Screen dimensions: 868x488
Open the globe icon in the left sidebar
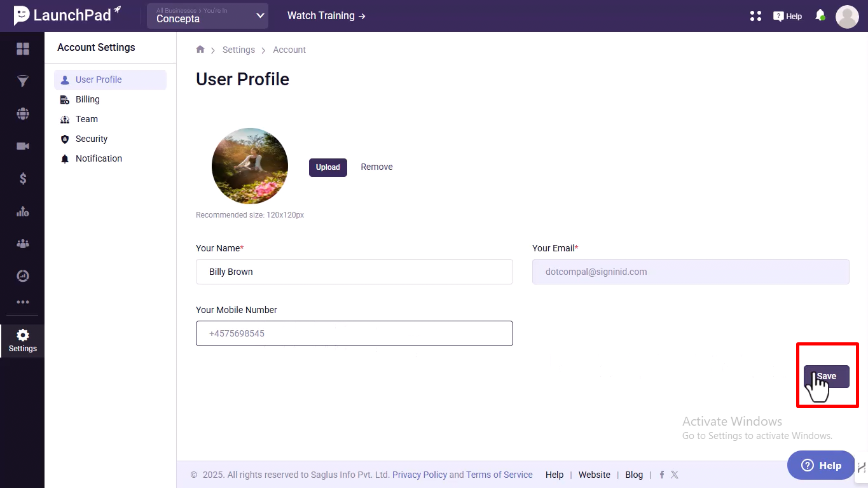pos(23,114)
